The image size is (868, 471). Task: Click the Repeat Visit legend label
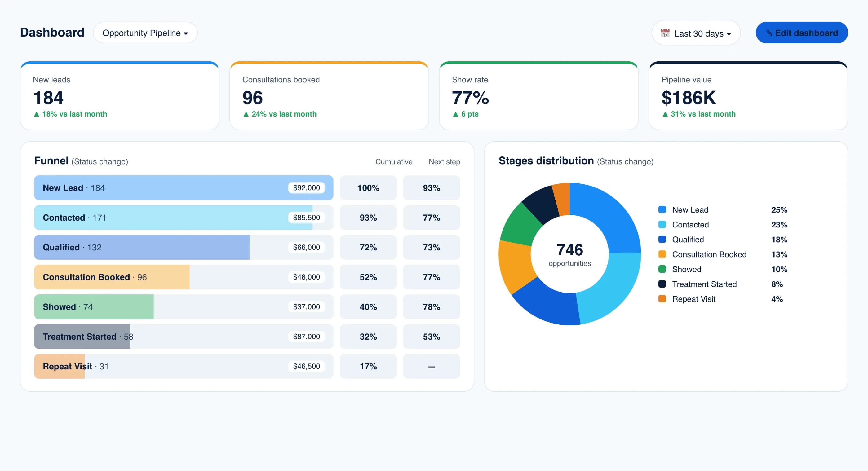pos(693,299)
